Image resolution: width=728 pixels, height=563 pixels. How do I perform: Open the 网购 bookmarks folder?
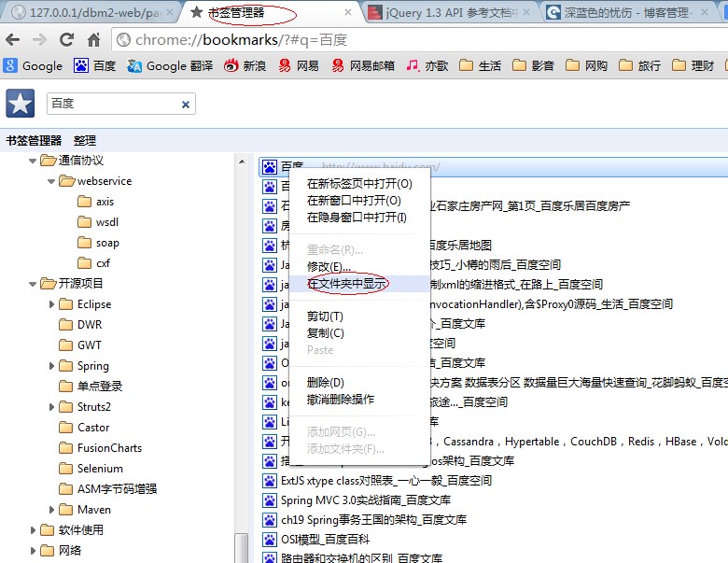(586, 65)
